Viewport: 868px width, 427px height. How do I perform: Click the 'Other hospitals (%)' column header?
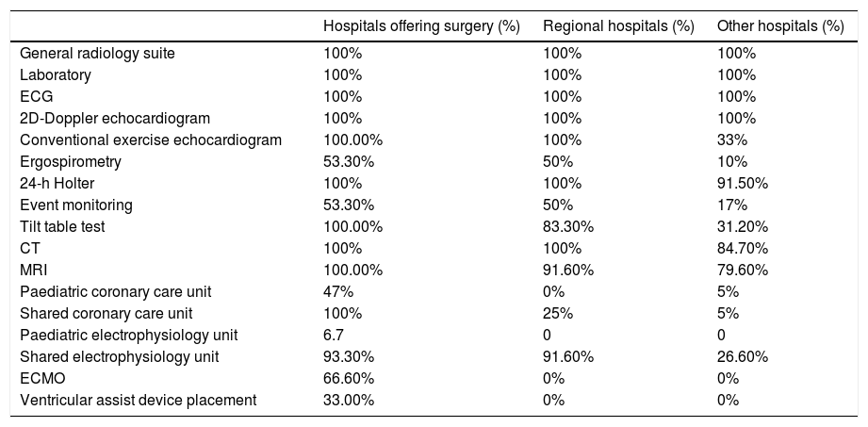pyautogui.click(x=779, y=26)
